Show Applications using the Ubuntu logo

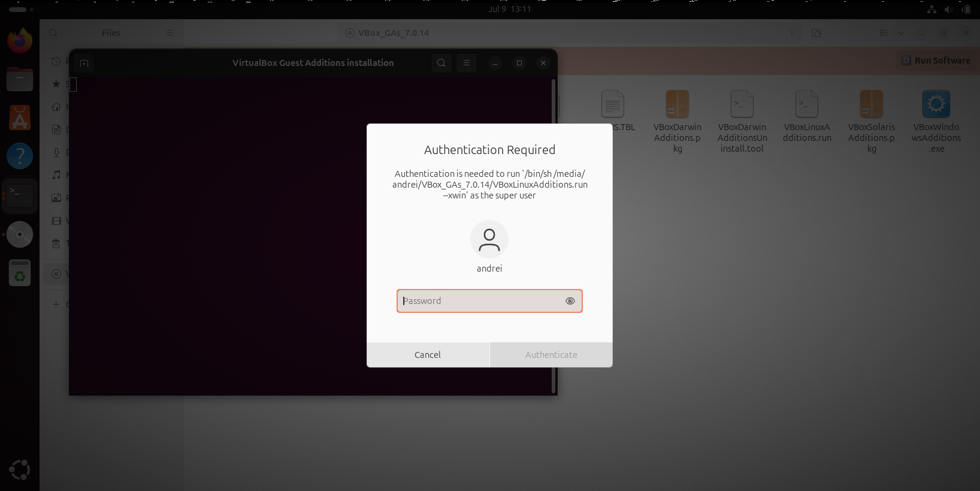[x=20, y=470]
